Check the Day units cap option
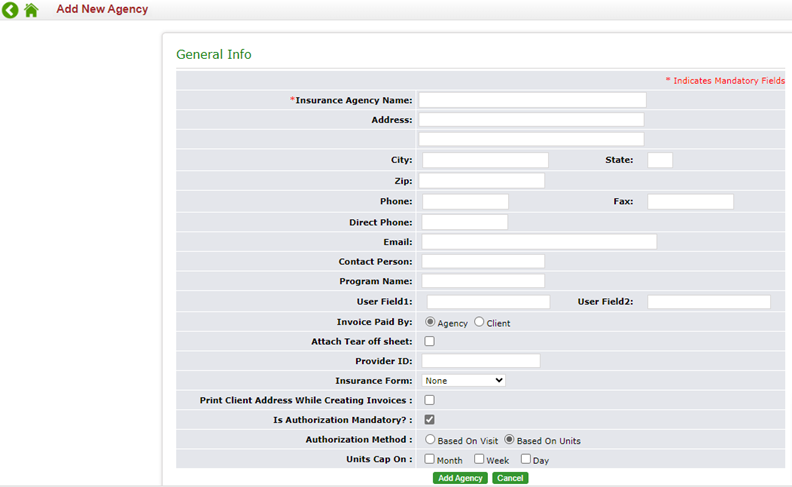Viewport: 792px width, 487px height. [525, 459]
